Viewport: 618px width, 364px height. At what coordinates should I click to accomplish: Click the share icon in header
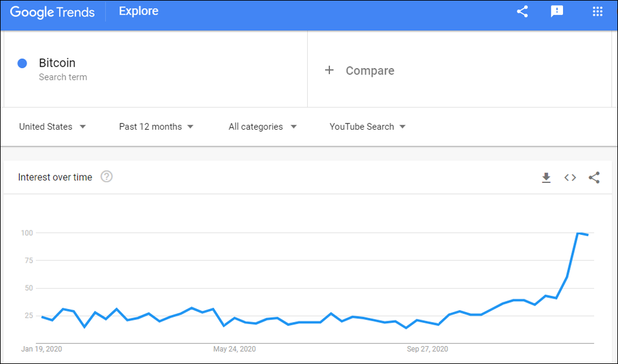coord(522,11)
